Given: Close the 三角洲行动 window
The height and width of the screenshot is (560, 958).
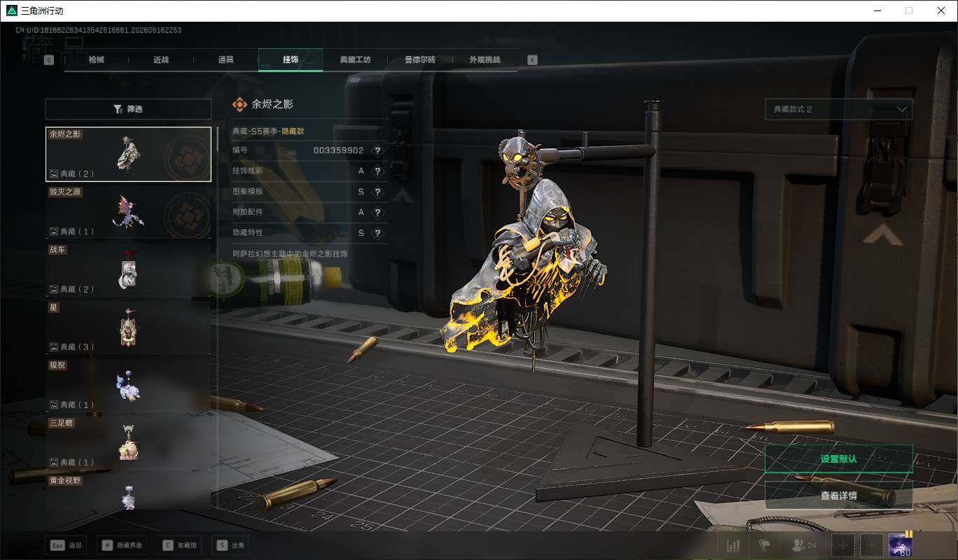Looking at the screenshot, I should 941,10.
